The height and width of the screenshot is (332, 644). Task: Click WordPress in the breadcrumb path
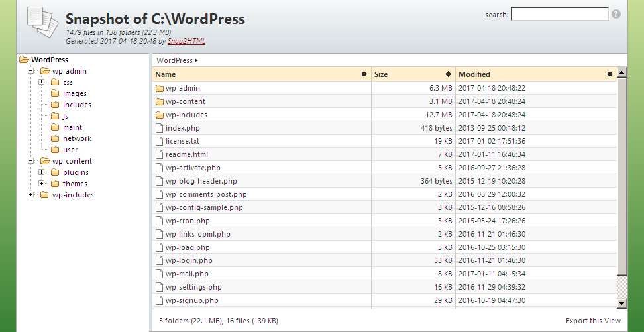click(x=174, y=60)
